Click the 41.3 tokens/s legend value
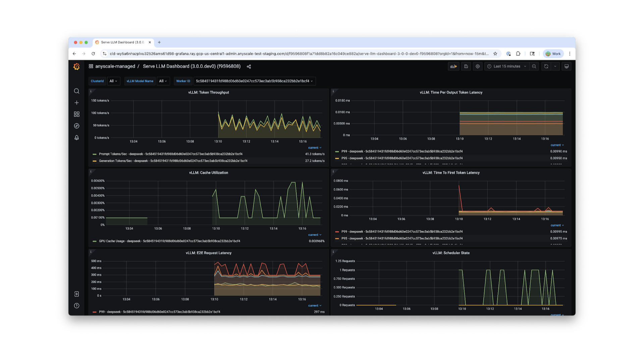The width and height of the screenshot is (644, 362). click(x=315, y=154)
